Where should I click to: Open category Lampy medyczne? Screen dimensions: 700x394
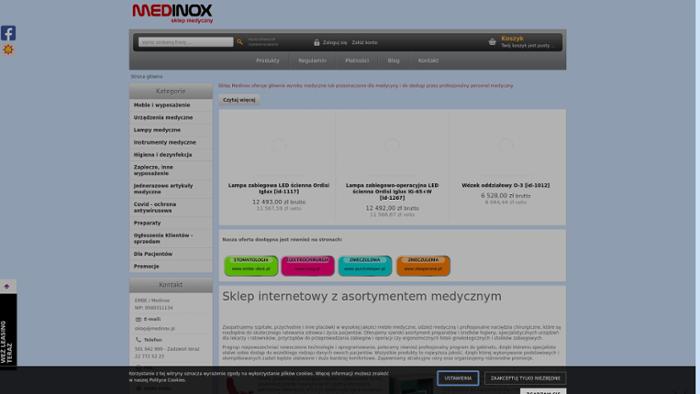click(x=157, y=130)
